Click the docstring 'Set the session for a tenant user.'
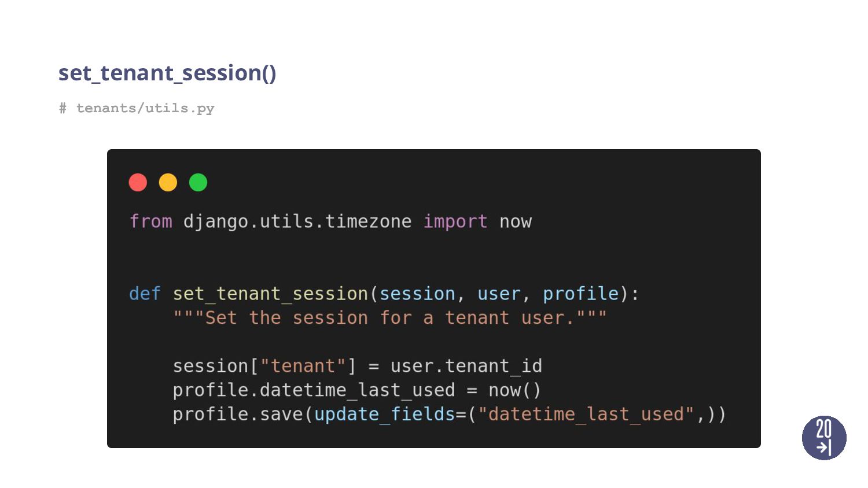Viewport: 868px width, 488px height. [389, 318]
